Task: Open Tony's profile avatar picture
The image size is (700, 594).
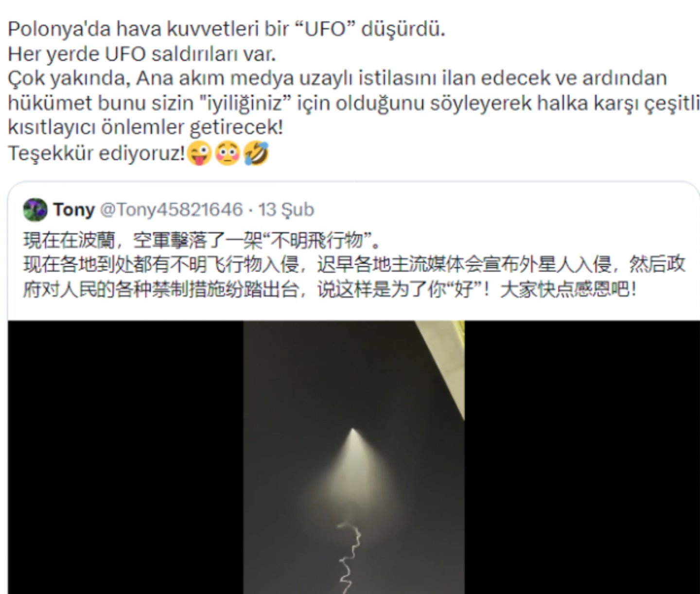Action: pos(35,210)
